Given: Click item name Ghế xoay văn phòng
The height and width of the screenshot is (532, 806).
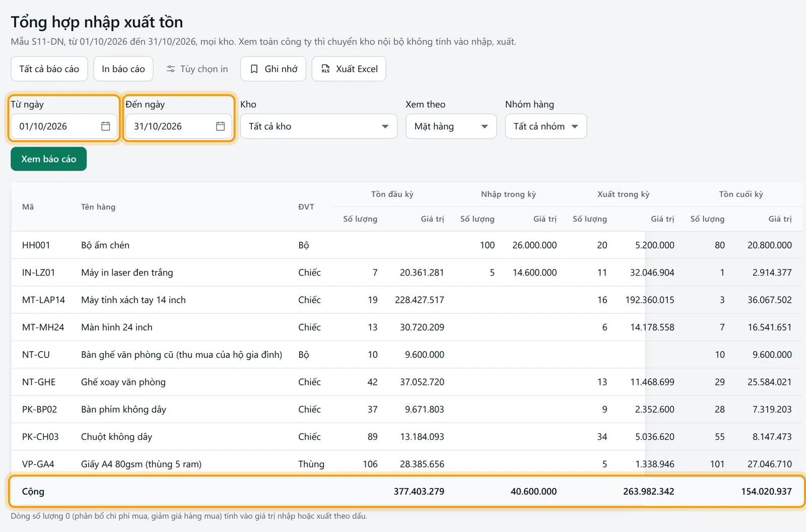Looking at the screenshot, I should tap(123, 382).
